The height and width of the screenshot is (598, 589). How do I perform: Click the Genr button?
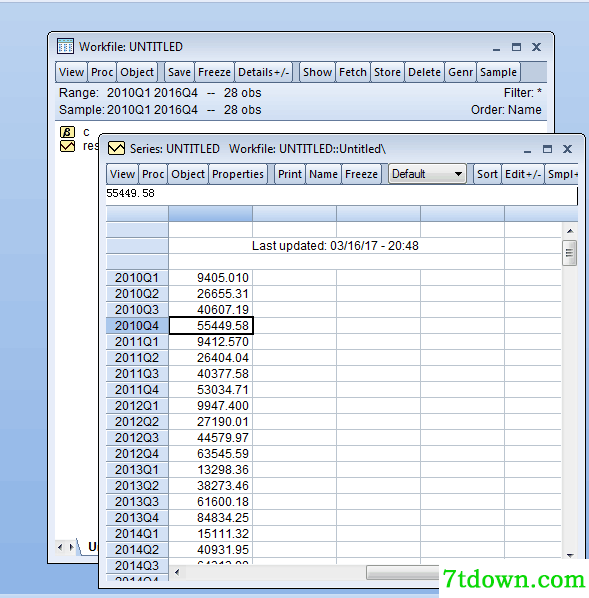point(460,72)
